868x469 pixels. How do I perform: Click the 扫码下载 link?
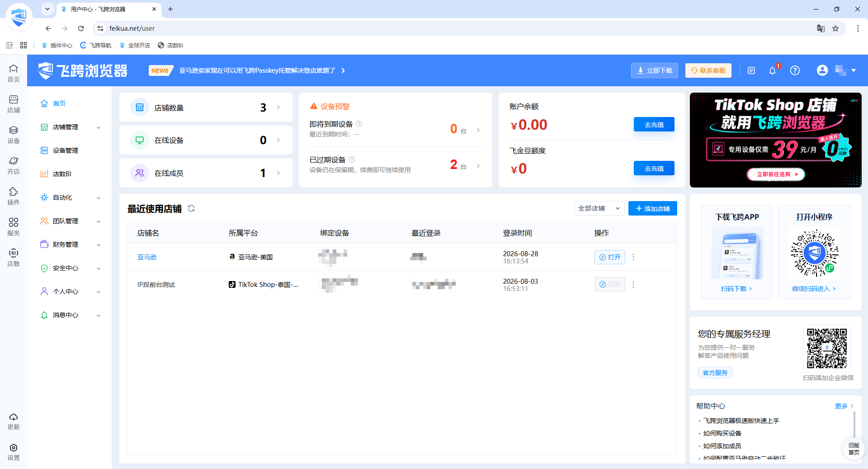[736, 289]
